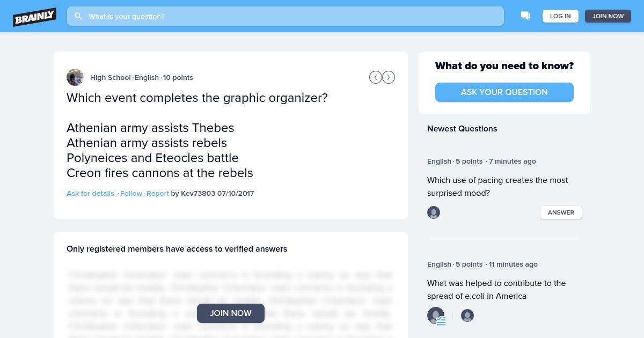Viewport: 644px width, 338px height.
Task: Click ASK YOUR QUESTION button
Action: (504, 92)
